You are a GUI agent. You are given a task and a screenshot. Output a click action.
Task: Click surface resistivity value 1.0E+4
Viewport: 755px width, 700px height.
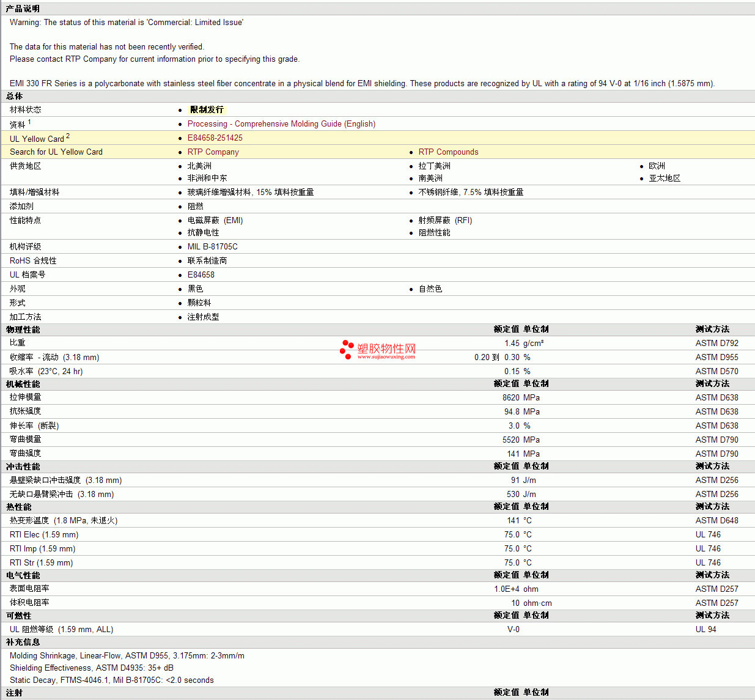pyautogui.click(x=507, y=589)
